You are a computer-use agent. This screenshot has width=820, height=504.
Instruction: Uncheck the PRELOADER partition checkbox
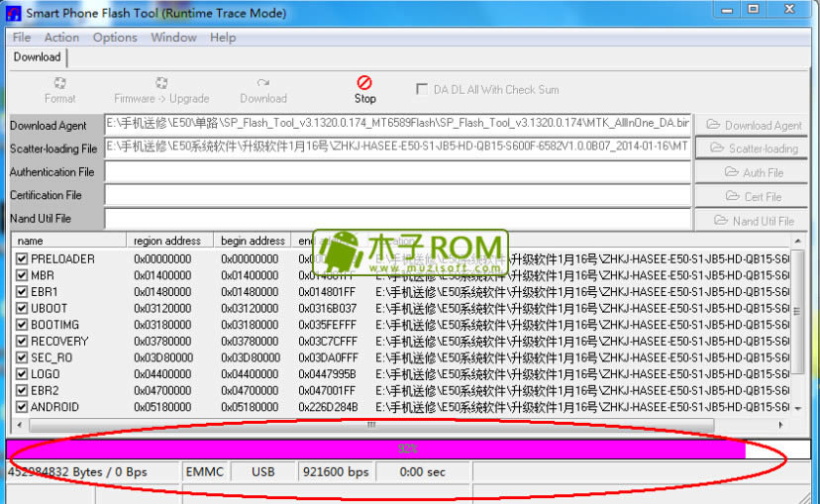tap(22, 259)
